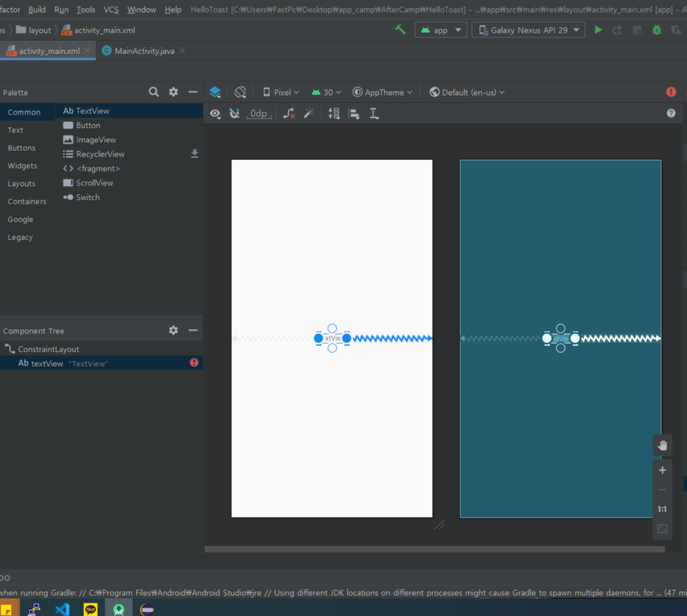The height and width of the screenshot is (616, 687).
Task: Open Palette settings gear icon
Action: tap(174, 92)
